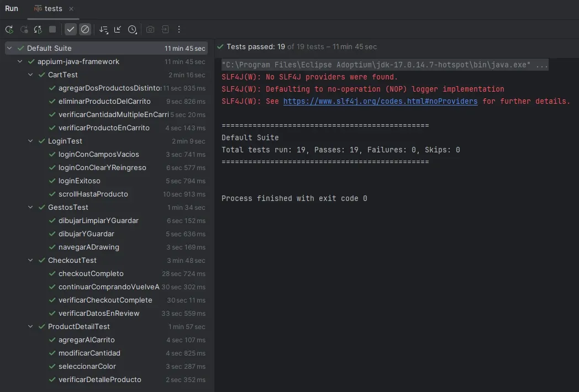Select navegarADrawing test
This screenshot has width=579, height=392.
[106, 247]
